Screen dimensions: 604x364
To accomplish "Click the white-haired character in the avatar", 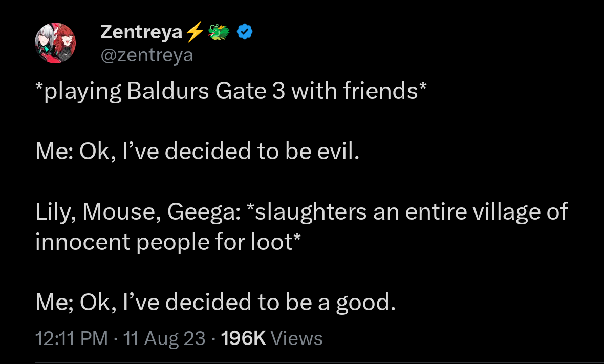I will pyautogui.click(x=47, y=40).
